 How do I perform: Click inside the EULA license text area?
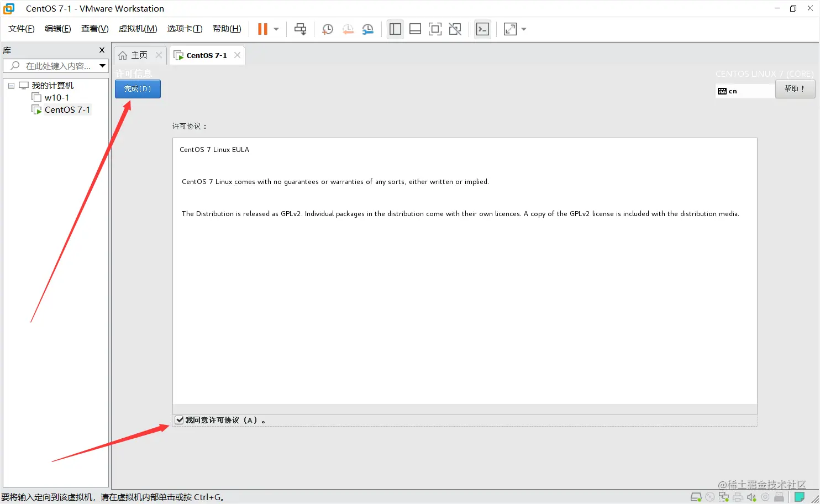(x=465, y=271)
